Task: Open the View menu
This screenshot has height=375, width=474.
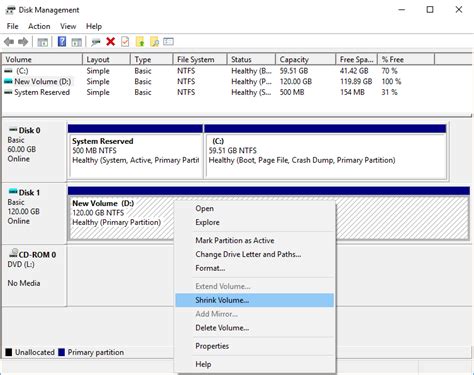Action: click(68, 26)
